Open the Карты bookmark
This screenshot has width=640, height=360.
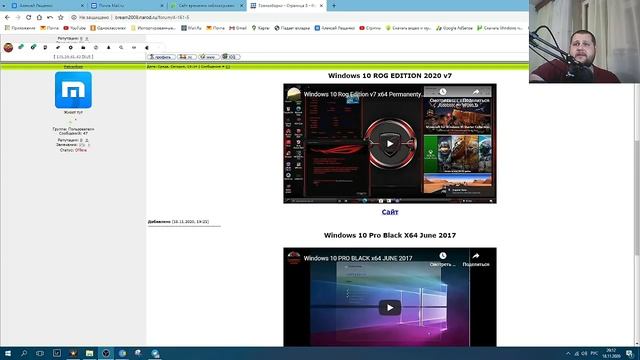pyautogui.click(x=260, y=28)
